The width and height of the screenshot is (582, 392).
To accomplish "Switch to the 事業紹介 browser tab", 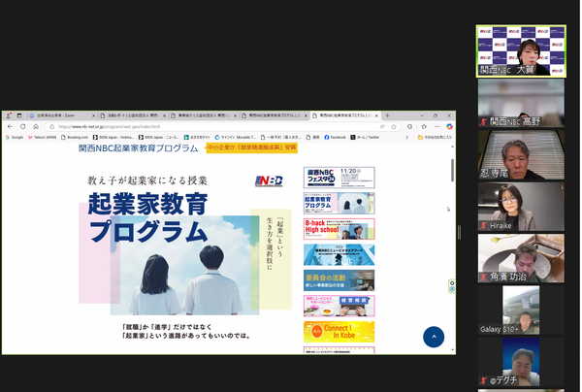I will click(x=203, y=115).
